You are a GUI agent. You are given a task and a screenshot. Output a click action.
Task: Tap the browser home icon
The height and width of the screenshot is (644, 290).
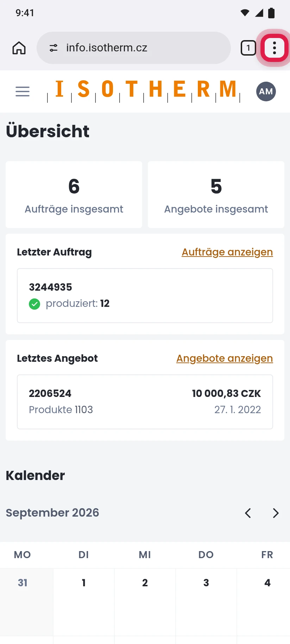pos(19,48)
